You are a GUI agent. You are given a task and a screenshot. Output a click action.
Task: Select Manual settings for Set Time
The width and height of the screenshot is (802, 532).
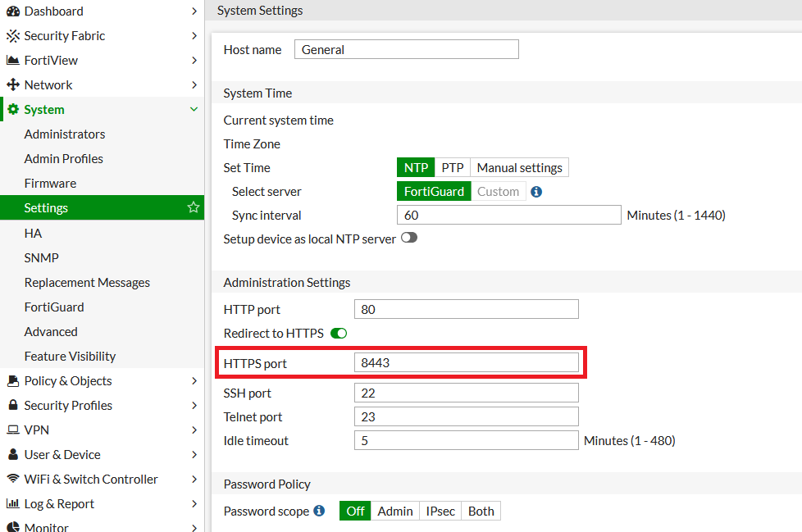pyautogui.click(x=519, y=168)
